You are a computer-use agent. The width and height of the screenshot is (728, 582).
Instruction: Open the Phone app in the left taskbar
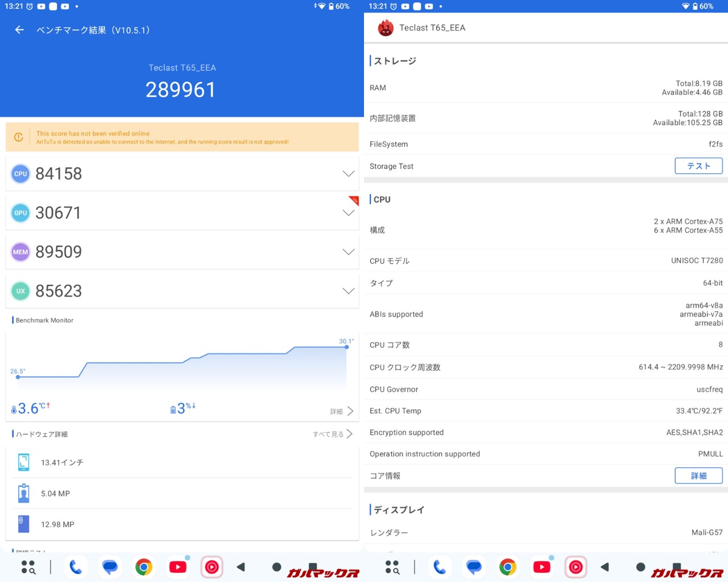coord(76,567)
